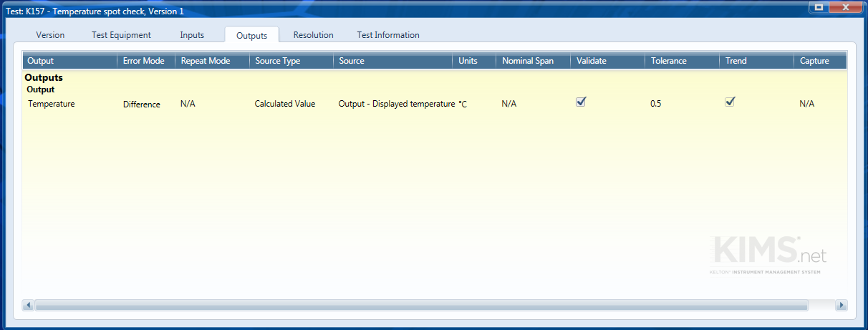868x330 pixels.
Task: Click the Repeat Mode column header
Action: pos(212,61)
